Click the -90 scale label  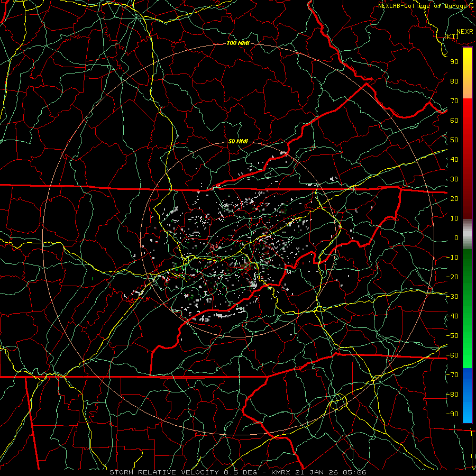(x=452, y=414)
